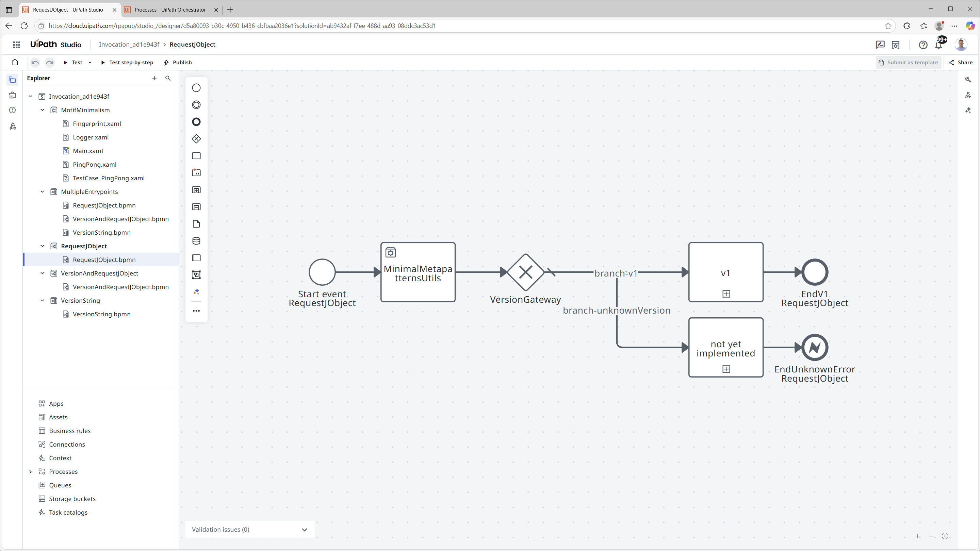Open the notifications bell icon
The image size is (980, 551).
pos(938,45)
